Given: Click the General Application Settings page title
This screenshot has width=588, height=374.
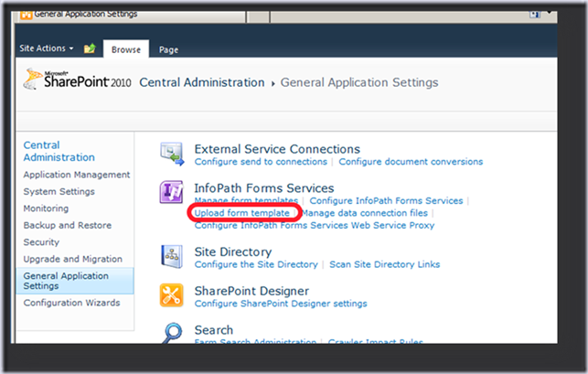Looking at the screenshot, I should tap(359, 82).
